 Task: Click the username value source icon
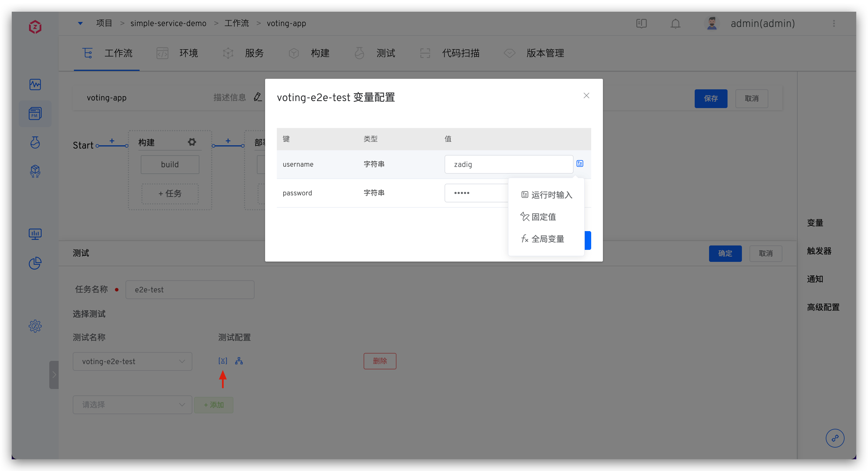pos(579,164)
